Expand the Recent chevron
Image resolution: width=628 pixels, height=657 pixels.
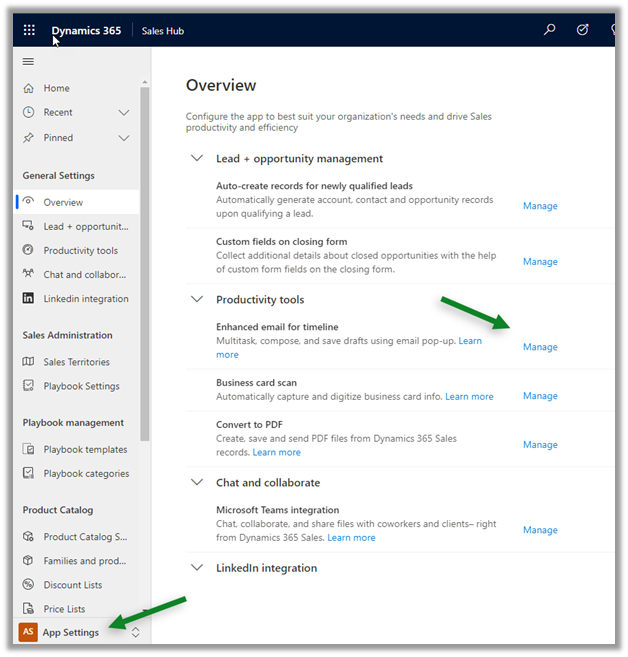(124, 113)
